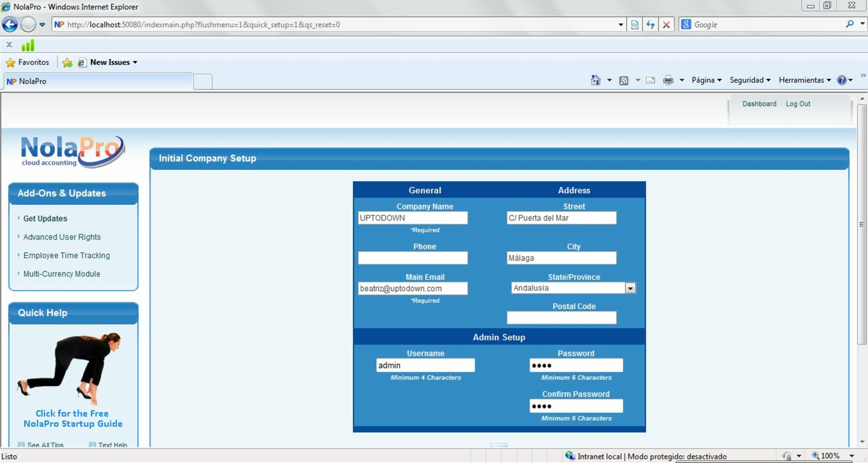Click the Log Out link

point(798,104)
